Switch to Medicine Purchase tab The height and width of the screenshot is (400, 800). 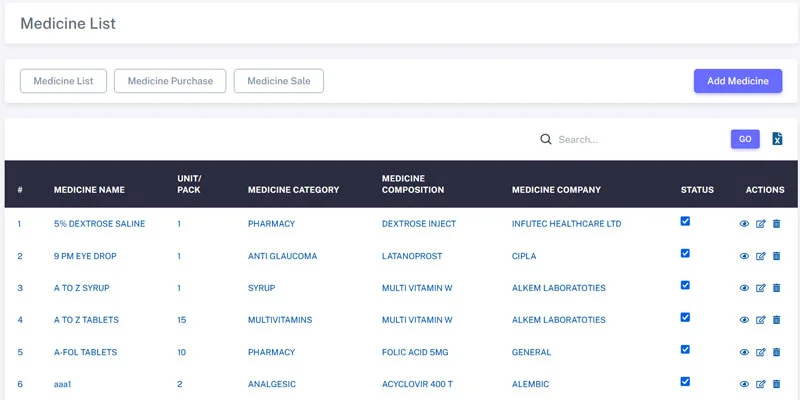tap(170, 81)
